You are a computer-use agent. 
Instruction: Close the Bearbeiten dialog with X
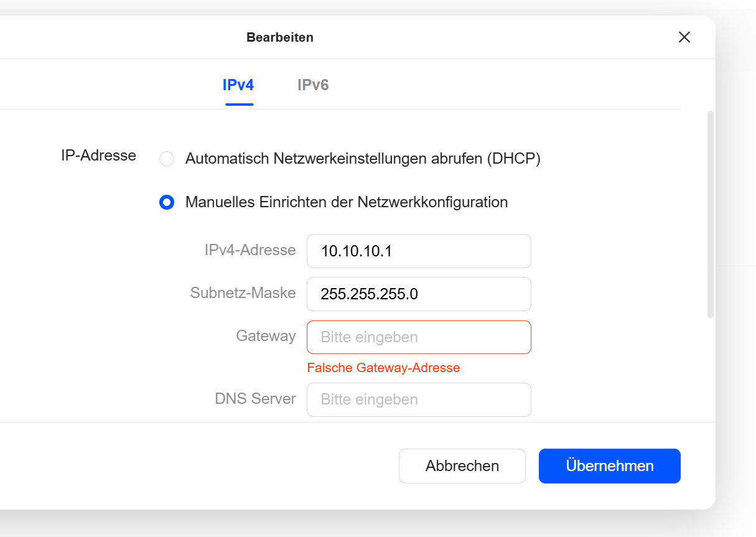tap(684, 37)
